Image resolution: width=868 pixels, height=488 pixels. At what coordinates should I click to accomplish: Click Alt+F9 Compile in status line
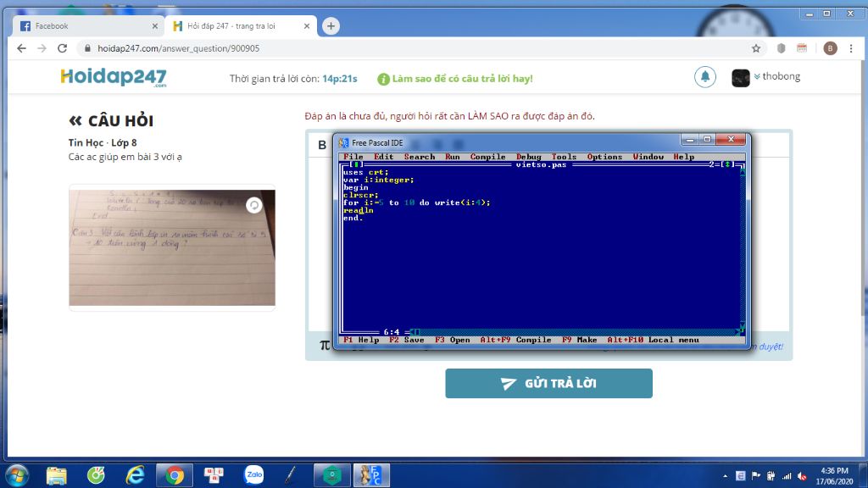(515, 340)
